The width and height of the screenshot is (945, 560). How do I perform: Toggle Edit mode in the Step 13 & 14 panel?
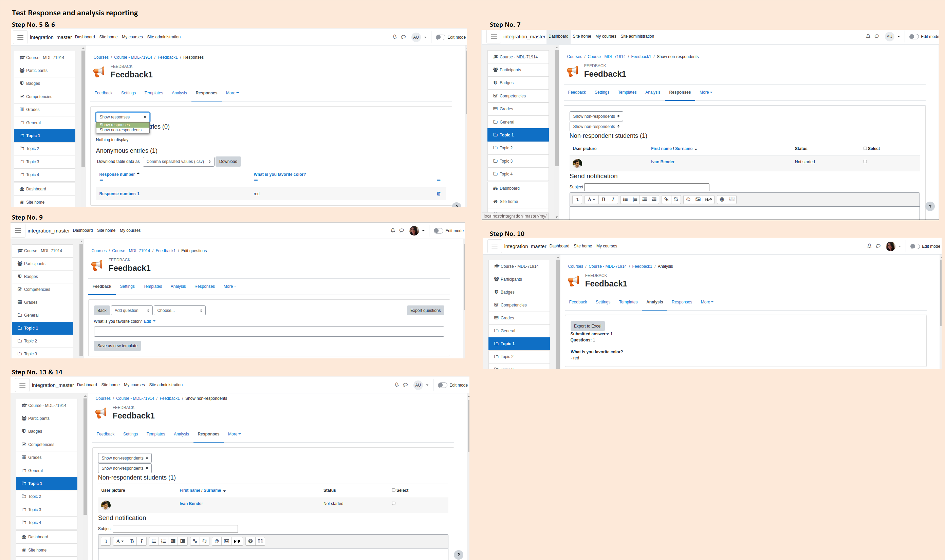(443, 385)
